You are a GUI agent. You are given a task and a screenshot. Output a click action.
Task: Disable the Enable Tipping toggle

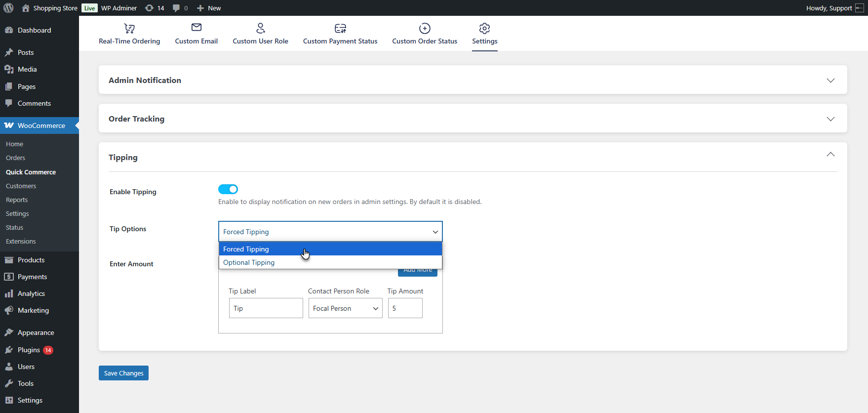pos(228,189)
